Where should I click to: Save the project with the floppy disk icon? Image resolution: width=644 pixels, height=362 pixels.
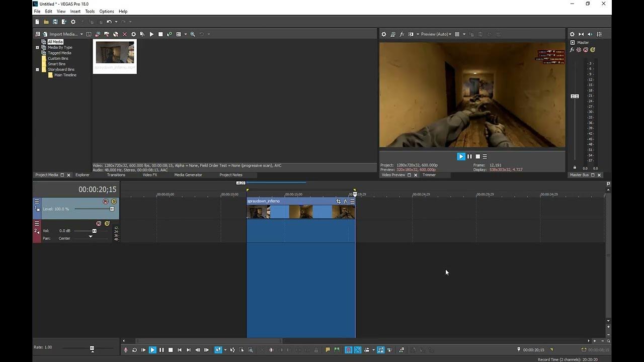tap(55, 22)
